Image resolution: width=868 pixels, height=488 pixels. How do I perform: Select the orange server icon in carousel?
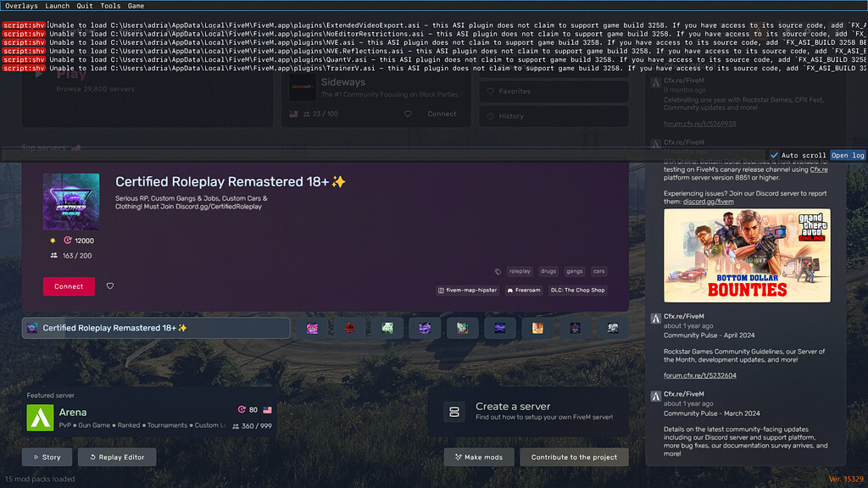tap(537, 328)
